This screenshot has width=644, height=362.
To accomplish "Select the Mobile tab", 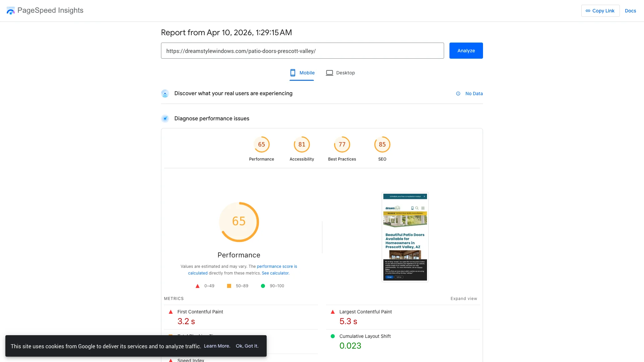I will (x=302, y=73).
